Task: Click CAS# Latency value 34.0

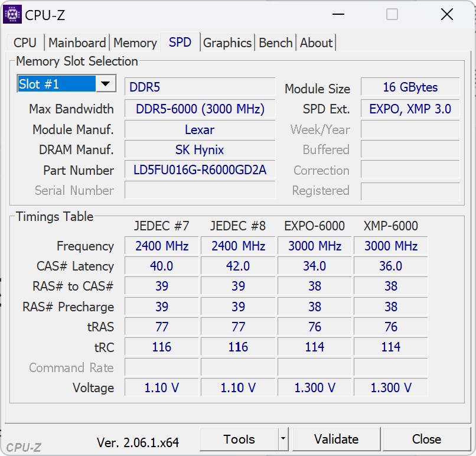Action: click(x=315, y=266)
